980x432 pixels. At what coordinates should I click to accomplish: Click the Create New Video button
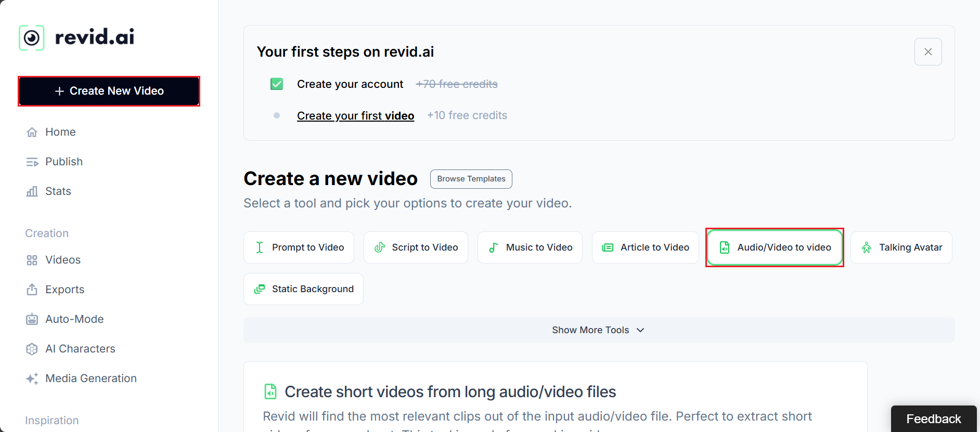(109, 91)
